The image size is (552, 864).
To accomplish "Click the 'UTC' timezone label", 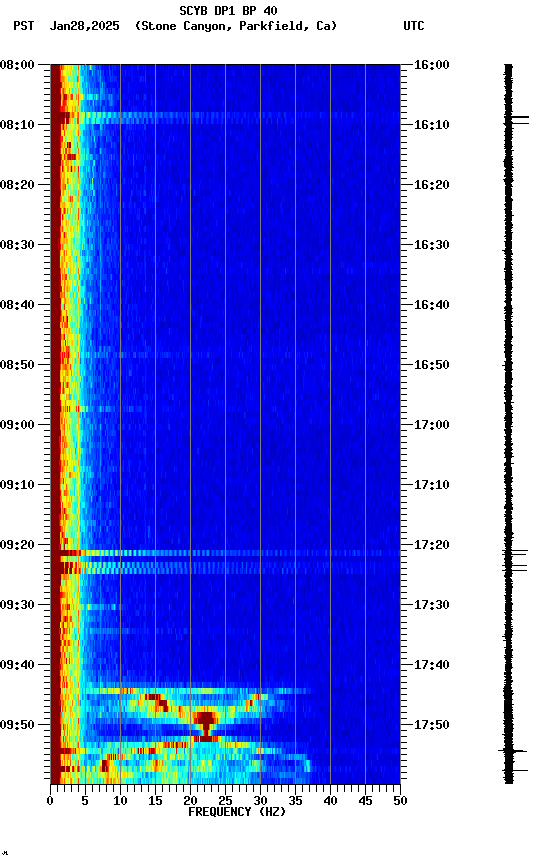I will coord(414,26).
